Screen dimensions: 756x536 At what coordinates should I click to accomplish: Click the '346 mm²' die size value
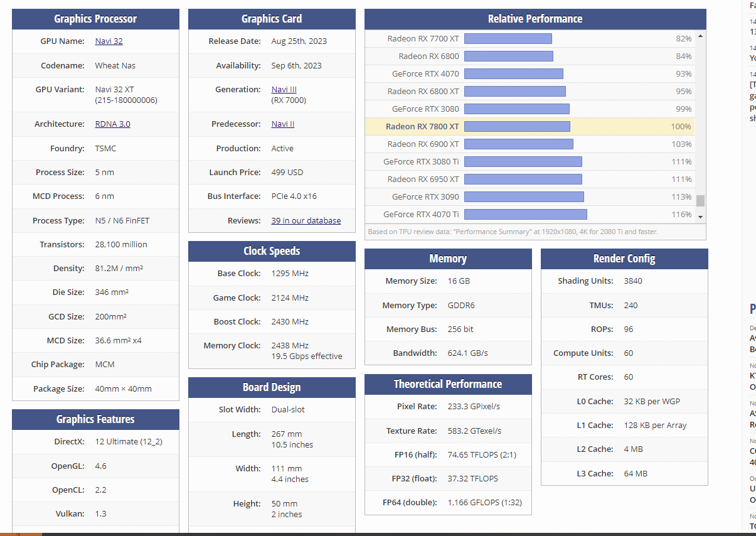pos(112,292)
